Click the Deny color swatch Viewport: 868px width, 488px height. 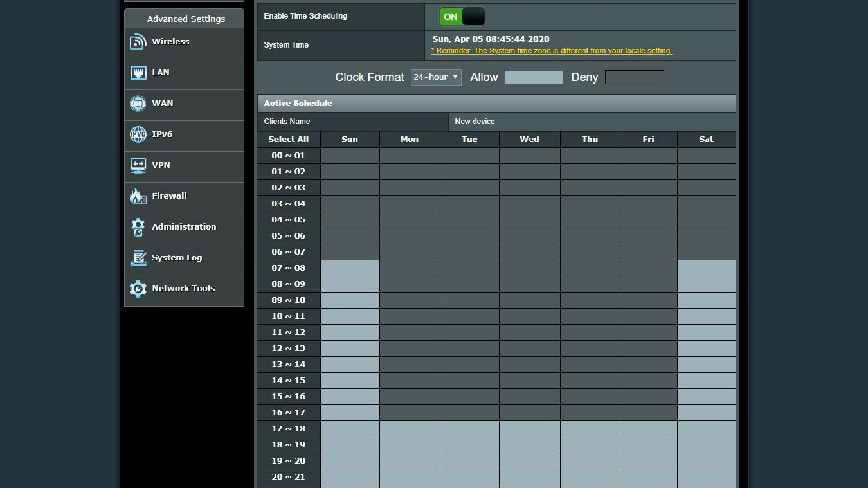pyautogui.click(x=635, y=77)
